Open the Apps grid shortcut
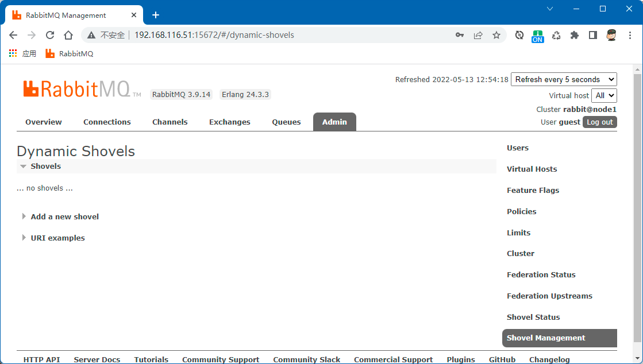This screenshot has width=643, height=364. click(x=22, y=54)
